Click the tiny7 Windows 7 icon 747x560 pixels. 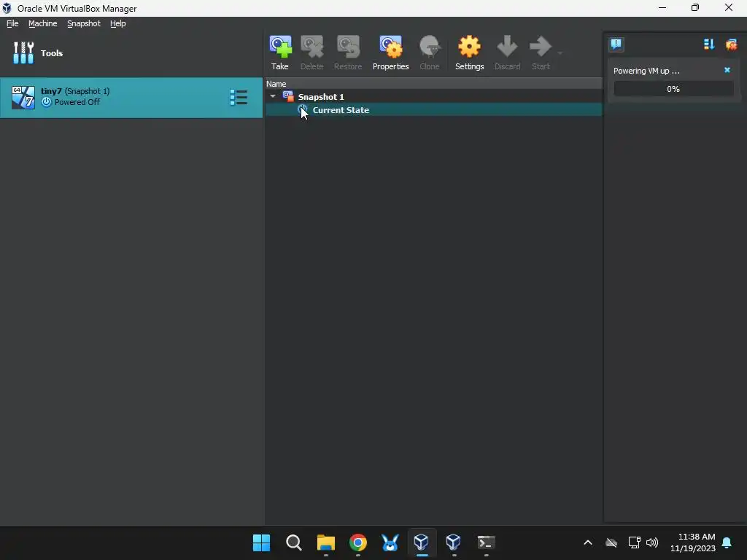click(x=23, y=97)
